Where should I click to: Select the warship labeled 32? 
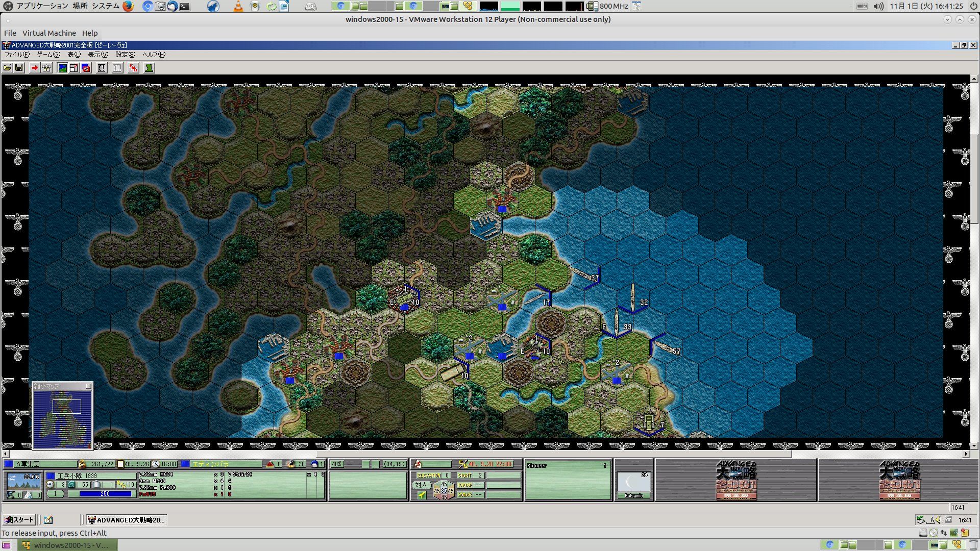tap(633, 298)
